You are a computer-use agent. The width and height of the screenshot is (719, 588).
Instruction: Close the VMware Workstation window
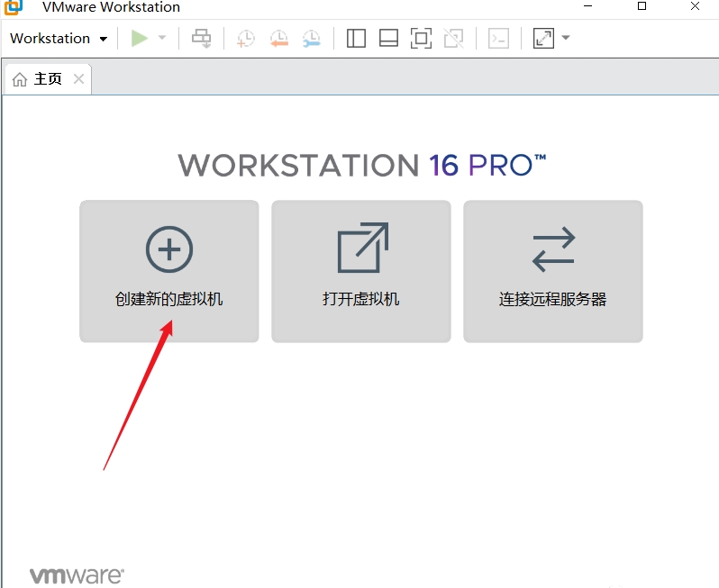(x=696, y=6)
